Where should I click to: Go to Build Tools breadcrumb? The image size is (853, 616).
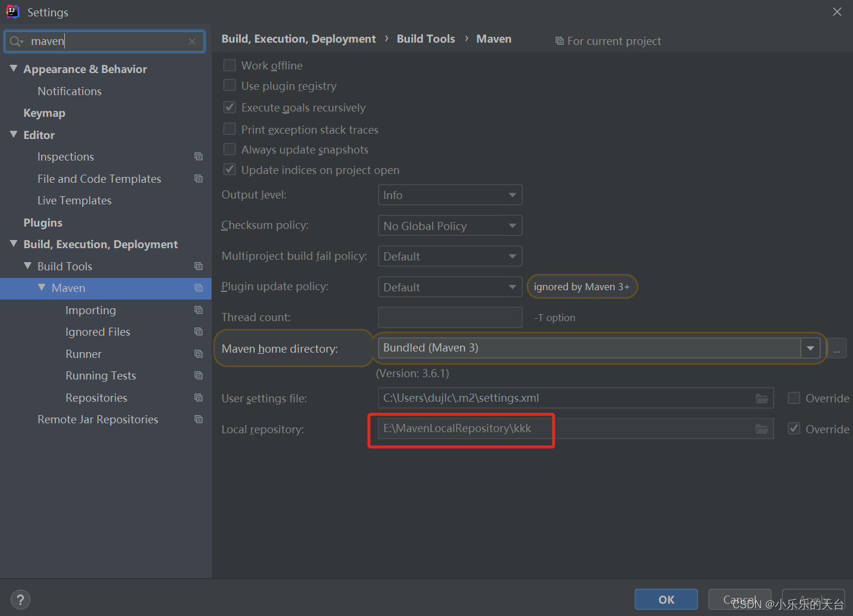point(426,39)
